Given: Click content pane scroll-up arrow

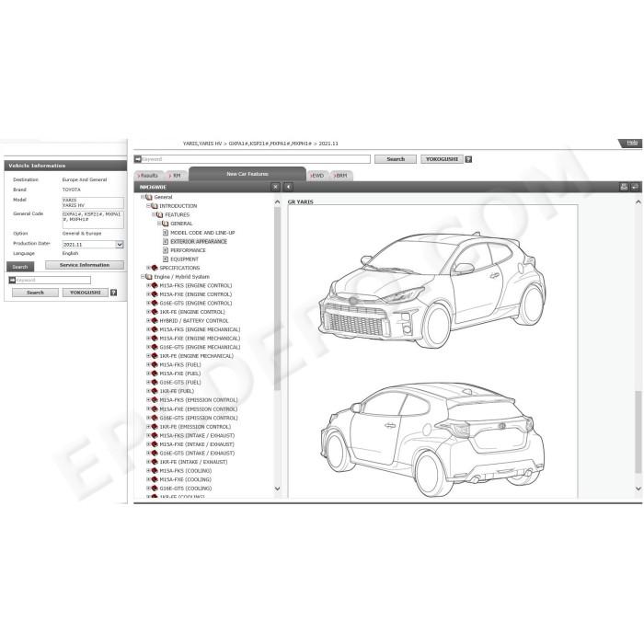Looking at the screenshot, I should click(638, 201).
